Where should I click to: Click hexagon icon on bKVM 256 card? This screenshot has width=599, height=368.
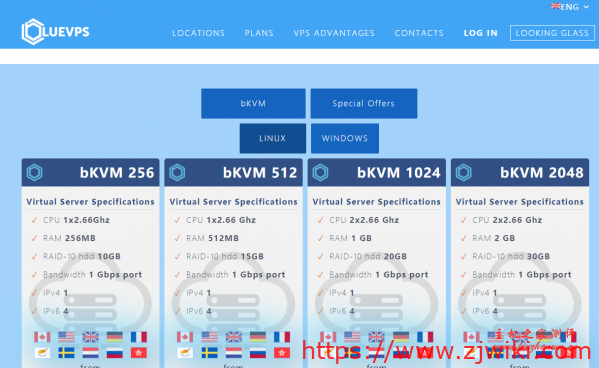coord(34,173)
